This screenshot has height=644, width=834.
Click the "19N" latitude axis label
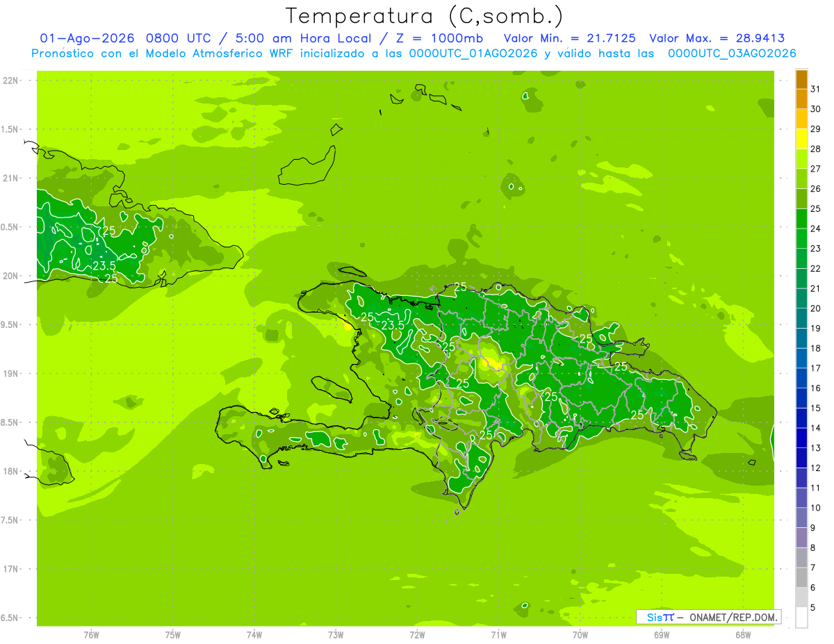(10, 374)
